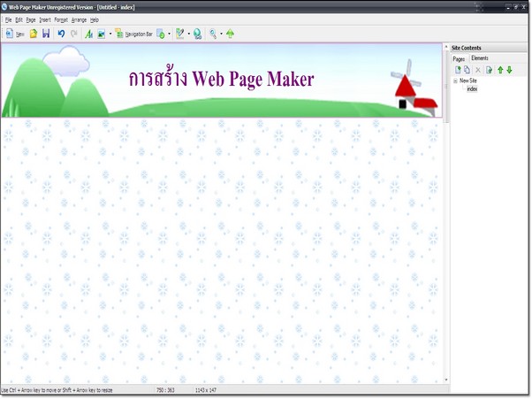Add a new page in Site Contents panel
This screenshot has width=532, height=399.
coord(458,70)
